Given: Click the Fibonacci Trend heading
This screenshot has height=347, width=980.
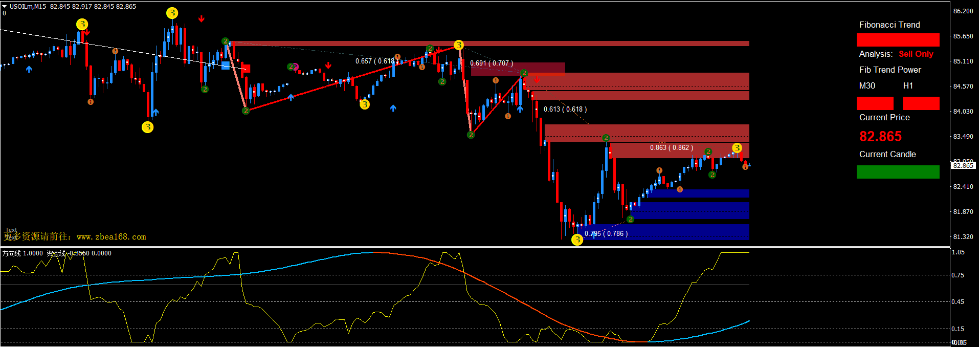Looking at the screenshot, I should 889,25.
